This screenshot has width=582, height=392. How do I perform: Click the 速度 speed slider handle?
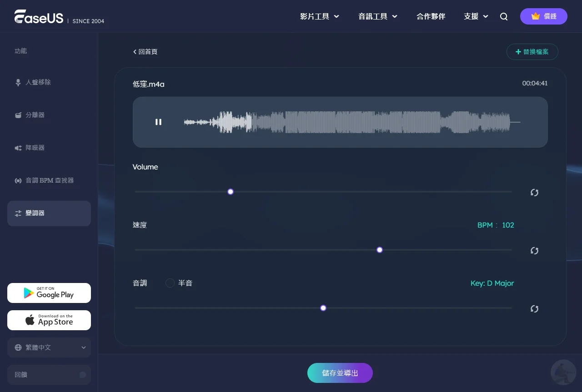click(x=380, y=250)
